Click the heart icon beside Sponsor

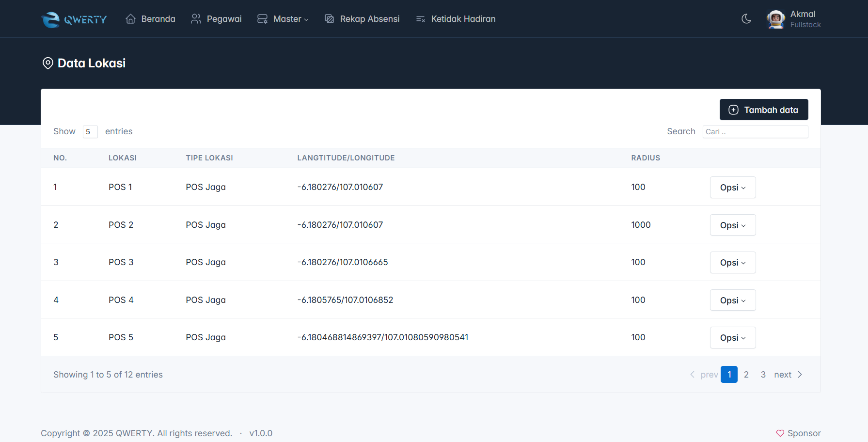click(780, 433)
